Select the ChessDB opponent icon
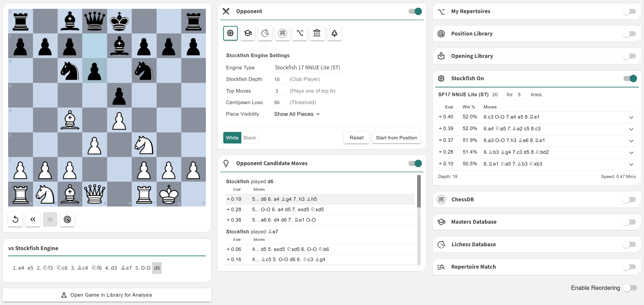Screen dimensions: 644x305 click(282, 33)
